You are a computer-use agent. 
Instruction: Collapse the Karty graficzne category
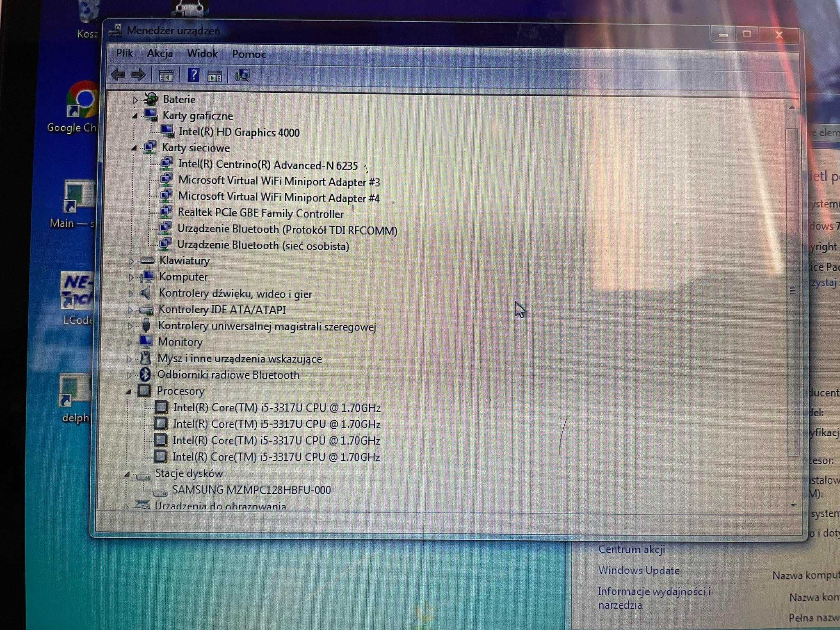pos(135,116)
